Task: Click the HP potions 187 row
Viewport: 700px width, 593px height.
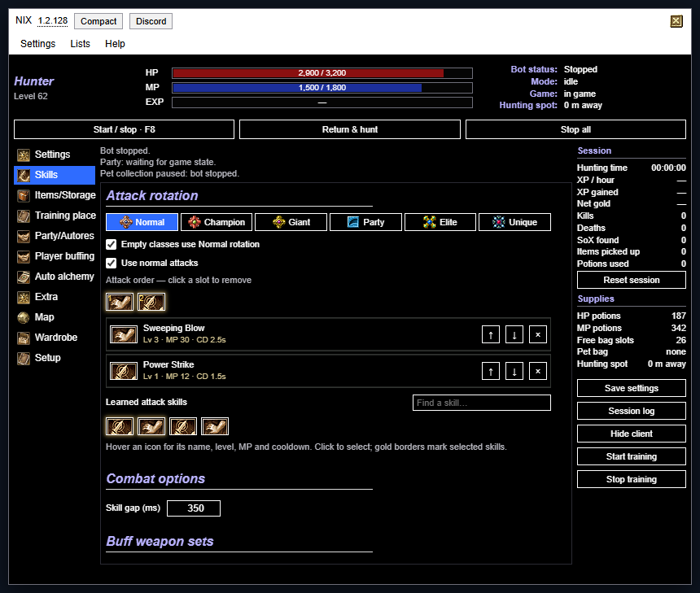Action: tap(632, 316)
